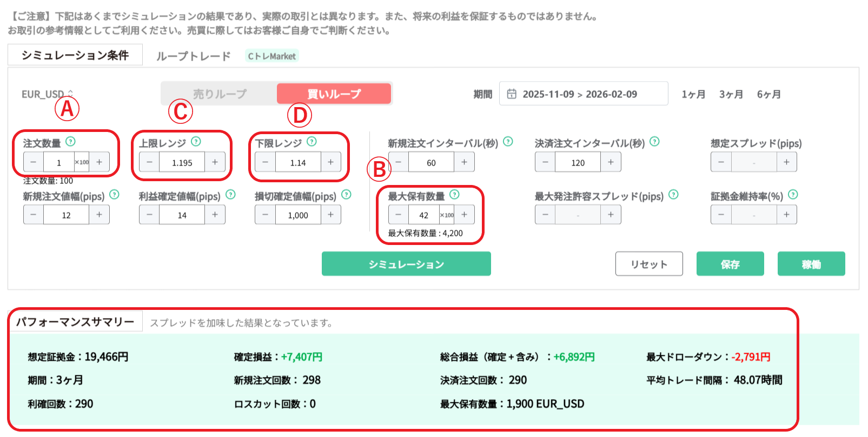Viewport: 868px width, 437px height.
Task: Increase 上限レンジ with the plus button
Action: [215, 162]
